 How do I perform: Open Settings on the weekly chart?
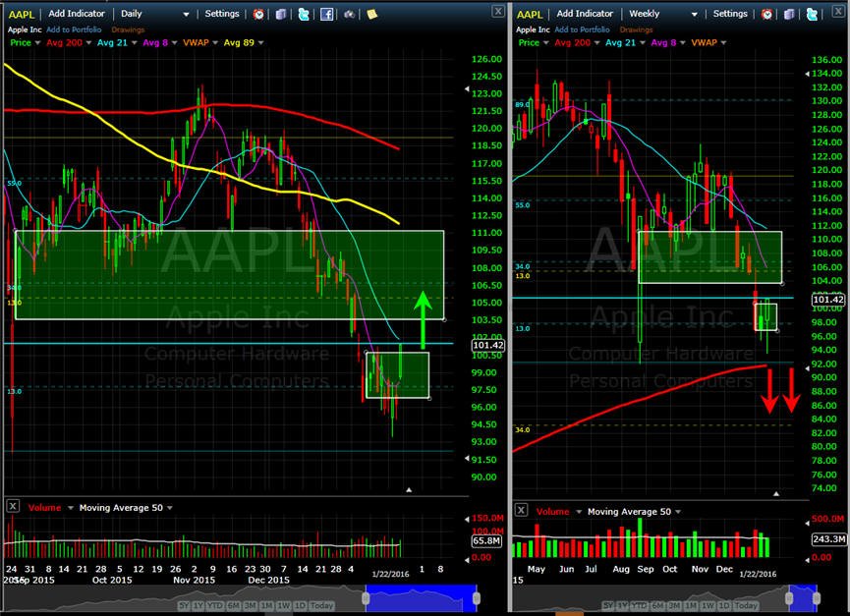coord(730,14)
